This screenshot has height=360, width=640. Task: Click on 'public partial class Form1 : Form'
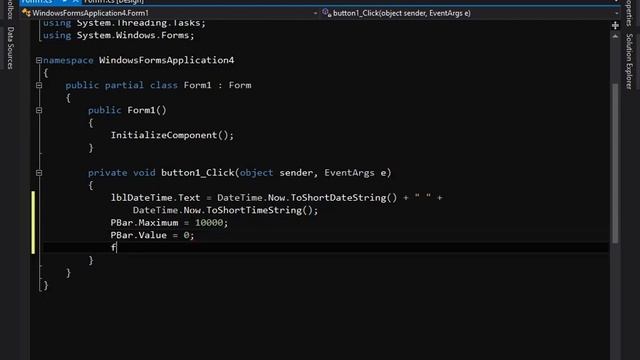tap(158, 85)
